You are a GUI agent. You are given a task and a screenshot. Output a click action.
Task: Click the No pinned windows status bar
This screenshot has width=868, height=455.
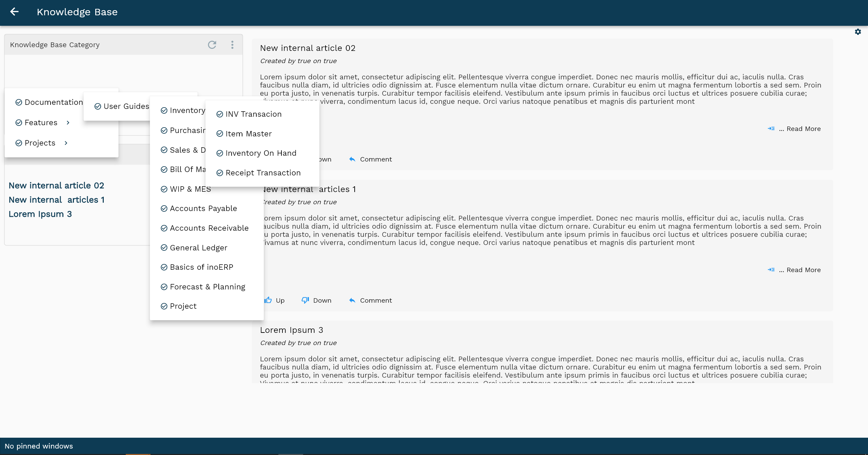click(x=39, y=446)
